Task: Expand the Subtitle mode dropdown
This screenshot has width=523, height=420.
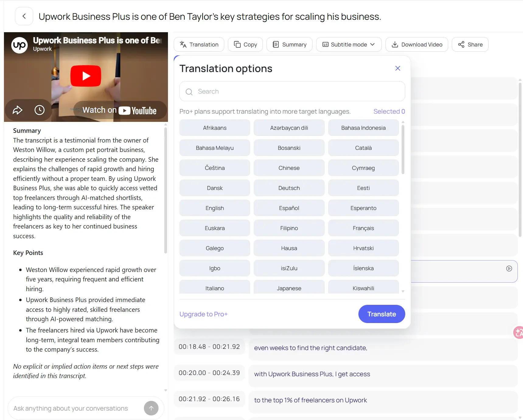Action: pos(349,44)
